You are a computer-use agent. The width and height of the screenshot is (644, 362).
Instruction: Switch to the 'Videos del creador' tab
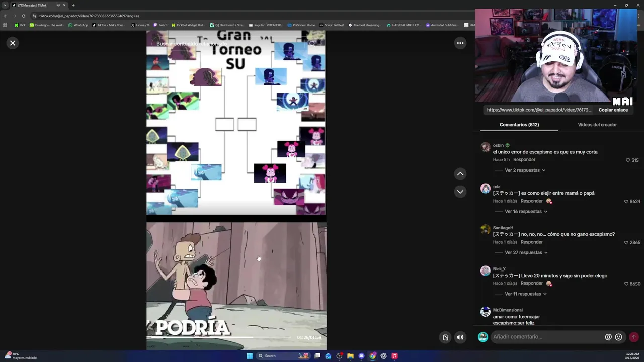(x=597, y=125)
